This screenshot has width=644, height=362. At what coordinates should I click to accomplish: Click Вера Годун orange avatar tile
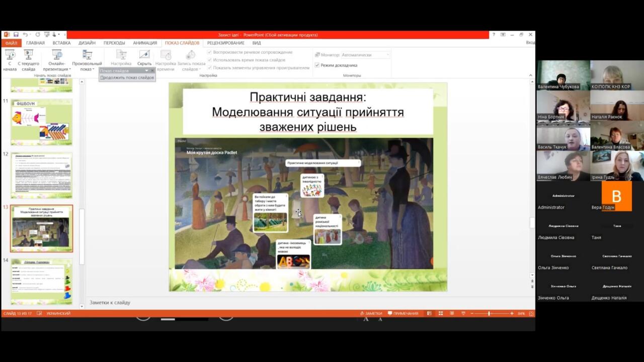click(x=617, y=196)
